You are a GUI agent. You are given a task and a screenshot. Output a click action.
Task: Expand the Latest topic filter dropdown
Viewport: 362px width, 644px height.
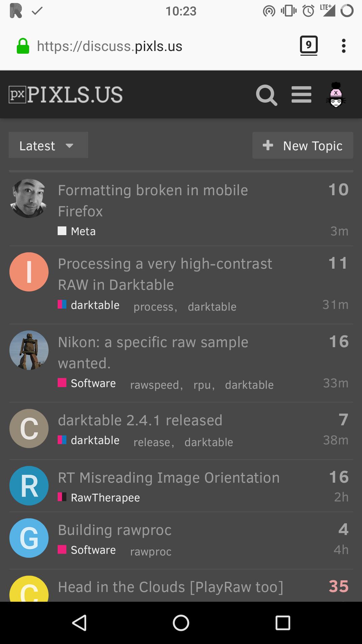point(48,145)
